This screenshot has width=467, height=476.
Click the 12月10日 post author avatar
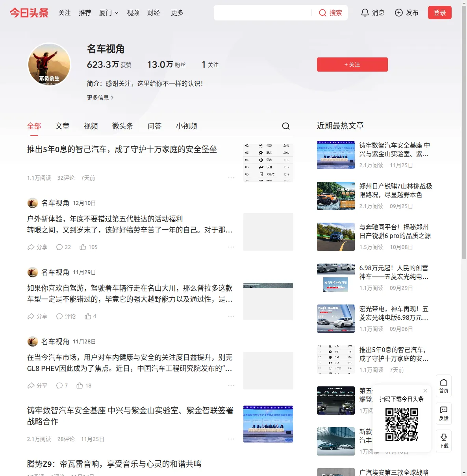click(x=33, y=203)
